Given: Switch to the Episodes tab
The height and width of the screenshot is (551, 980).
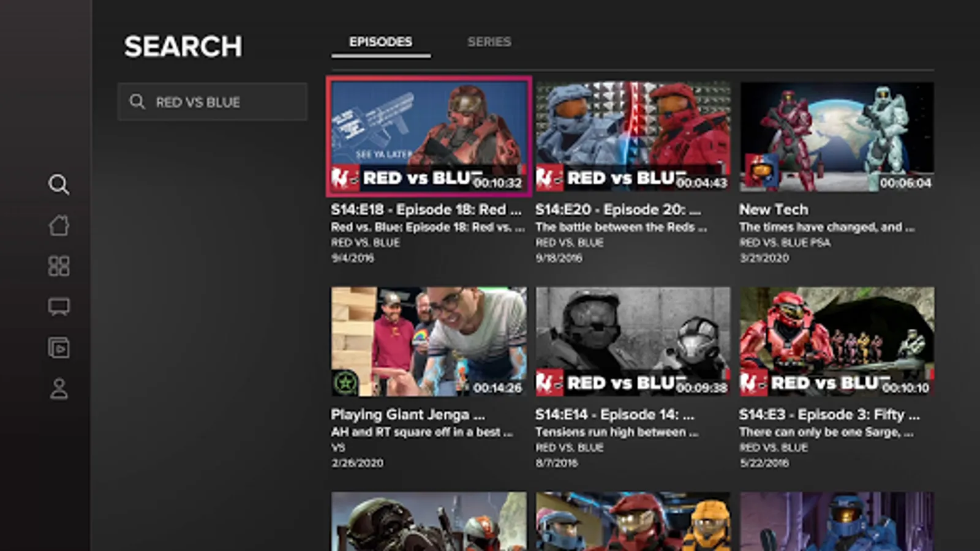Looking at the screenshot, I should point(381,42).
